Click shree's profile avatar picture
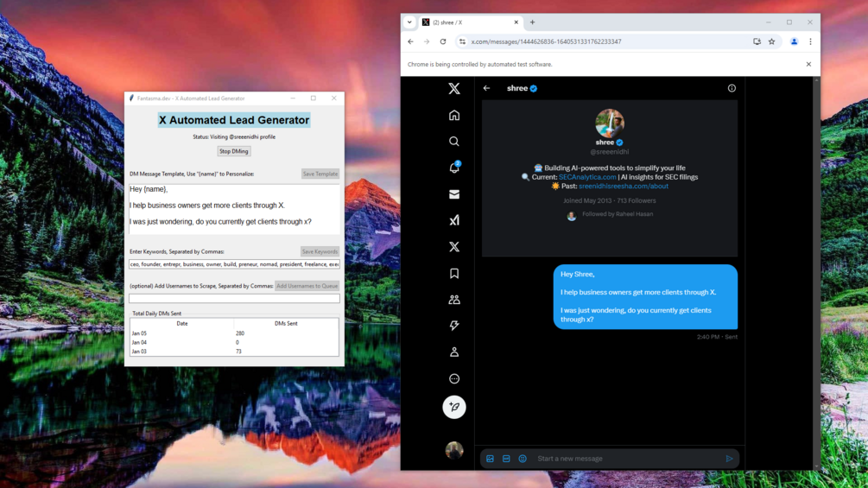Screen dimensions: 868x488 [x=610, y=123]
